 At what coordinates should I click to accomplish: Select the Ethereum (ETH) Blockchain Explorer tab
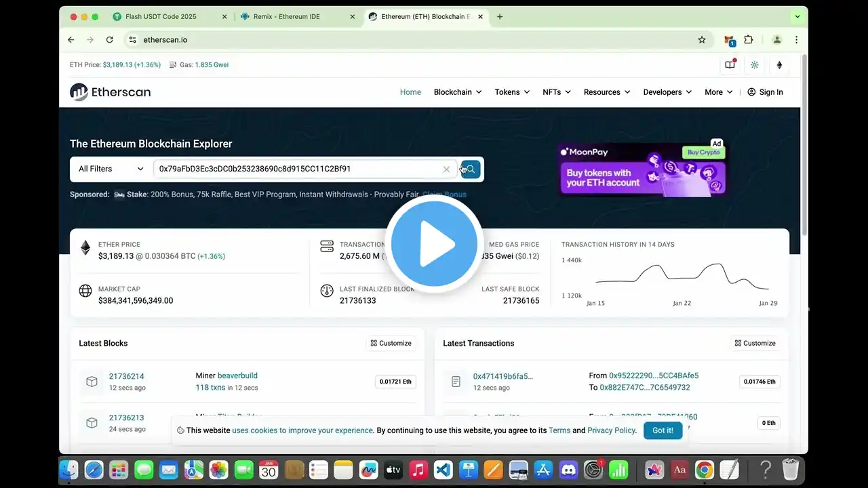426,17
